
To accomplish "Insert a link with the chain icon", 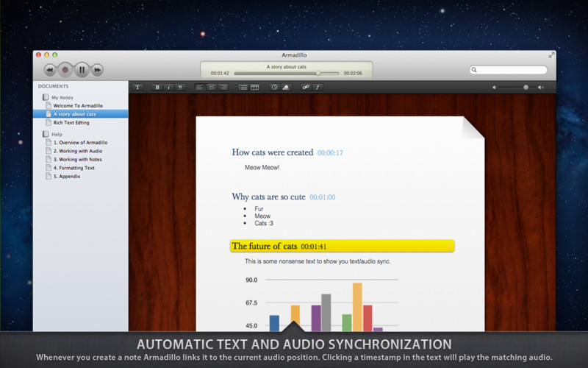I will click(306, 87).
